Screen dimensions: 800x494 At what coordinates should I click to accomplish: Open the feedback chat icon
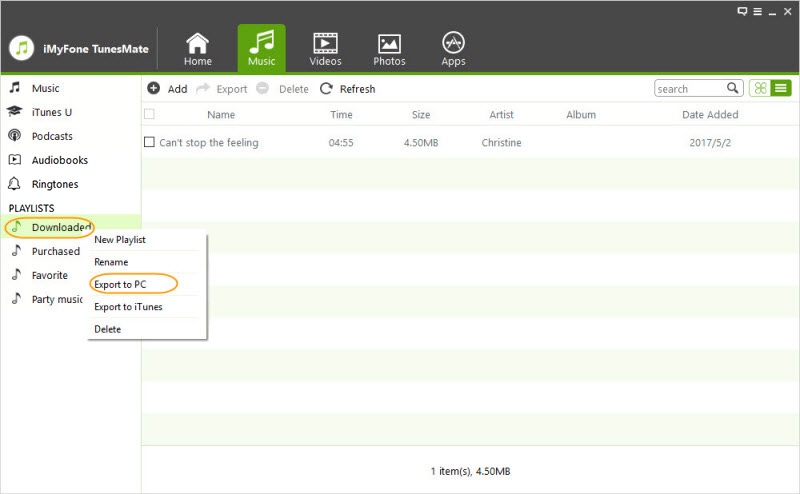point(742,11)
